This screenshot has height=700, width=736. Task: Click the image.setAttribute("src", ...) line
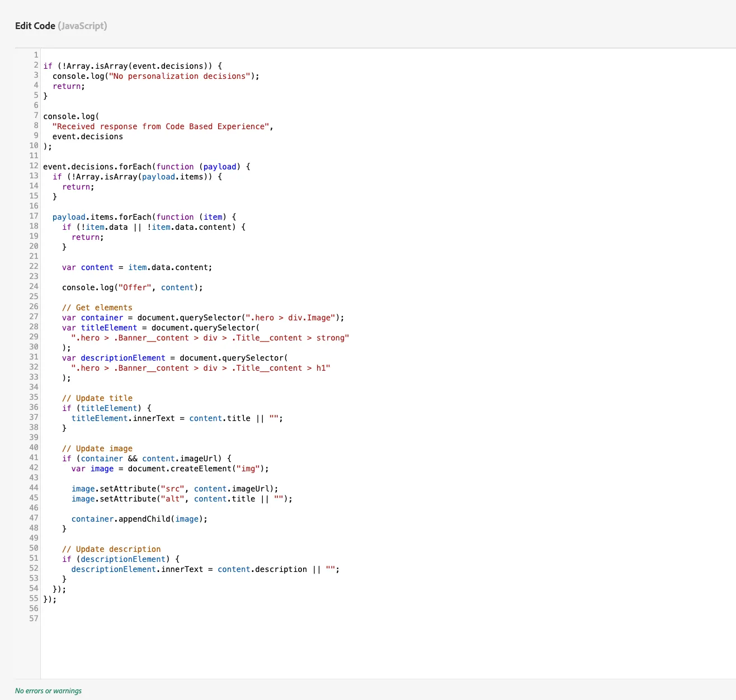175,489
